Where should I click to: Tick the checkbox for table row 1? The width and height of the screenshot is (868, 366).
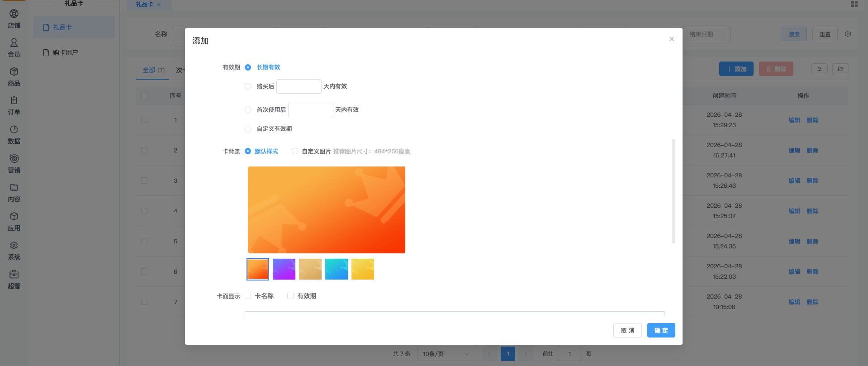click(144, 120)
